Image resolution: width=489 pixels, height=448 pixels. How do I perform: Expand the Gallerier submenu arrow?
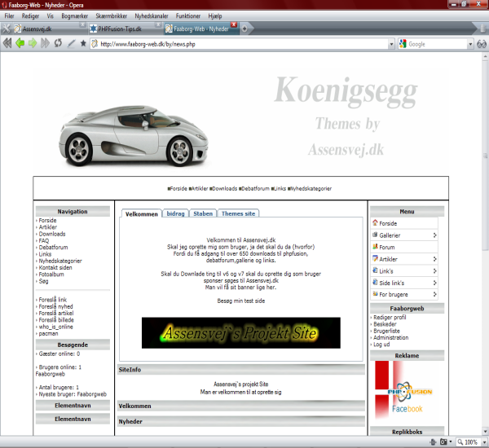[434, 235]
